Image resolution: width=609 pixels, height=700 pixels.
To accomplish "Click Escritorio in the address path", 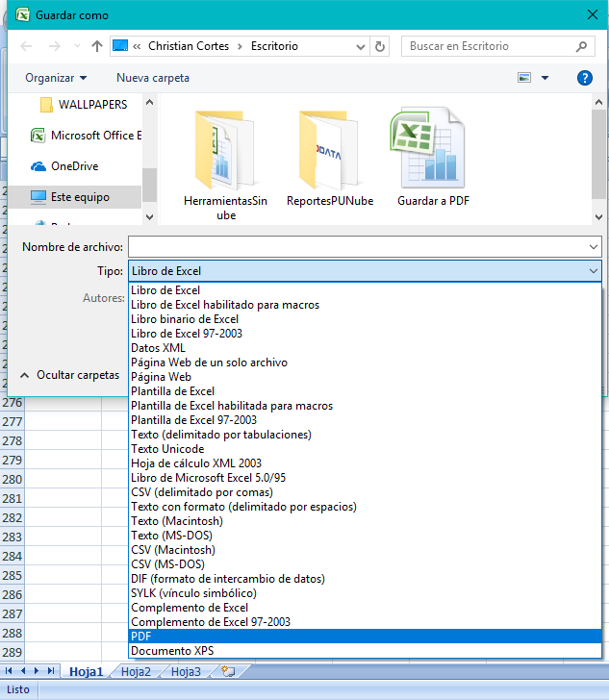I will [274, 46].
